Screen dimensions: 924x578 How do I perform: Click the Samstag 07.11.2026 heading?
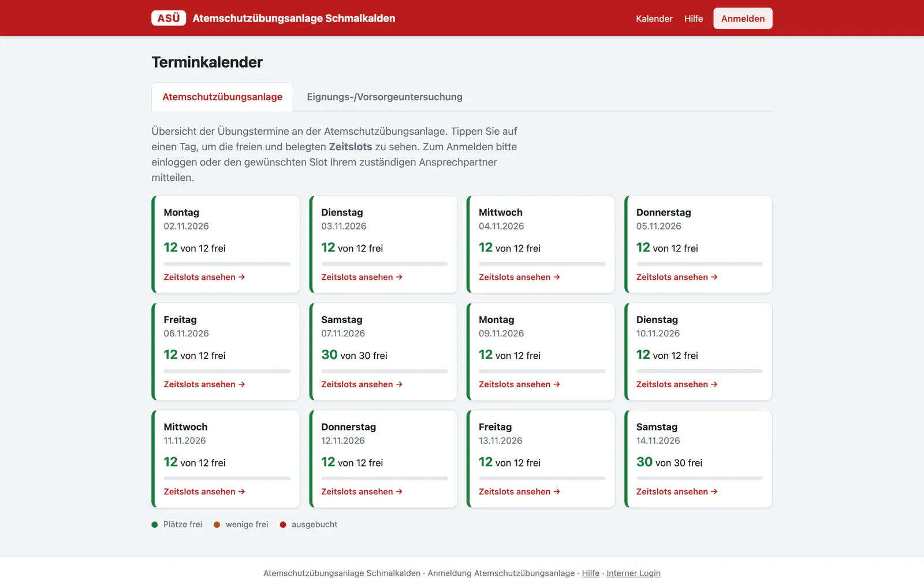coord(342,320)
